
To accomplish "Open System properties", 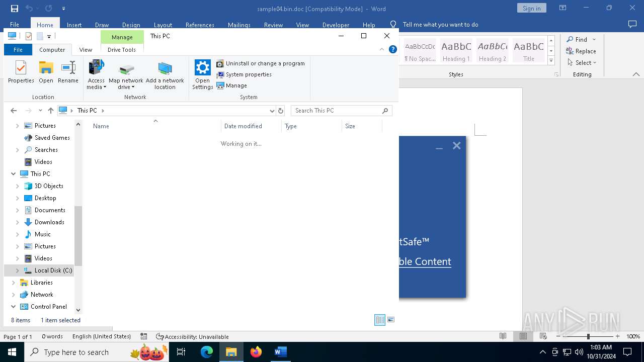I will coord(244,74).
